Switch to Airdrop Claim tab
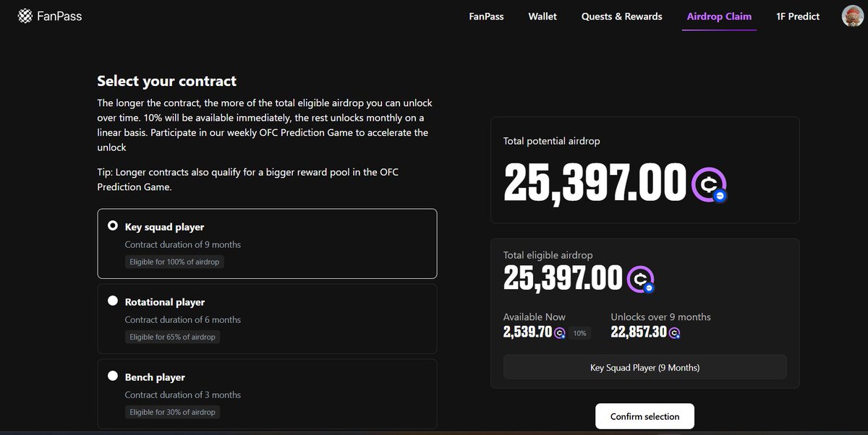The height and width of the screenshot is (435, 868). pyautogui.click(x=719, y=16)
